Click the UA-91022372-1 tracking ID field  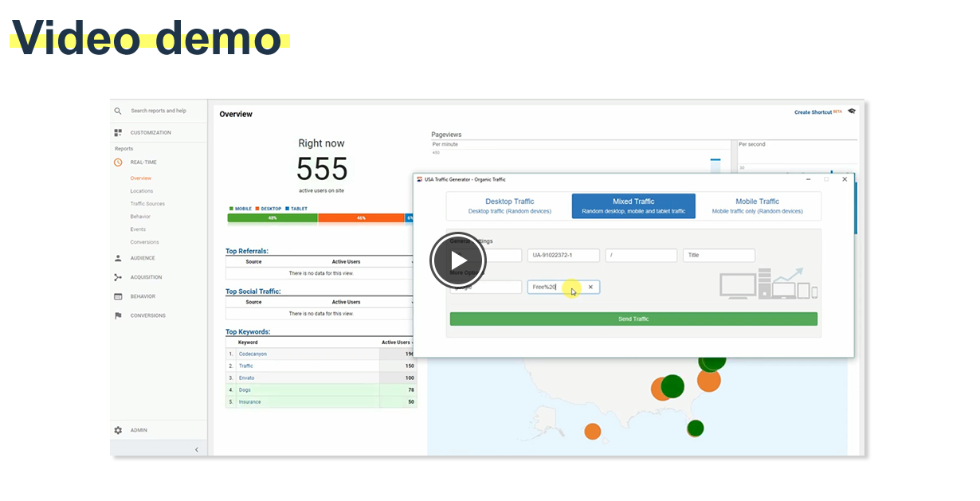563,255
